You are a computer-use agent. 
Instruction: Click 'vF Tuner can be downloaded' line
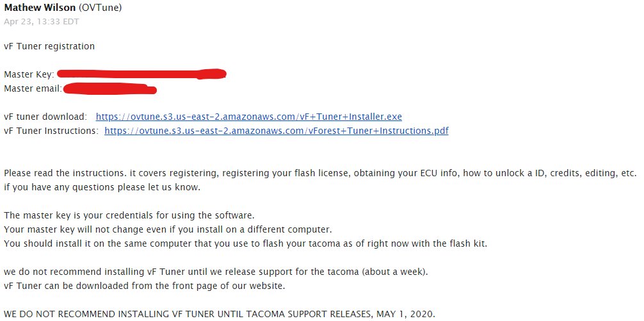coord(145,286)
